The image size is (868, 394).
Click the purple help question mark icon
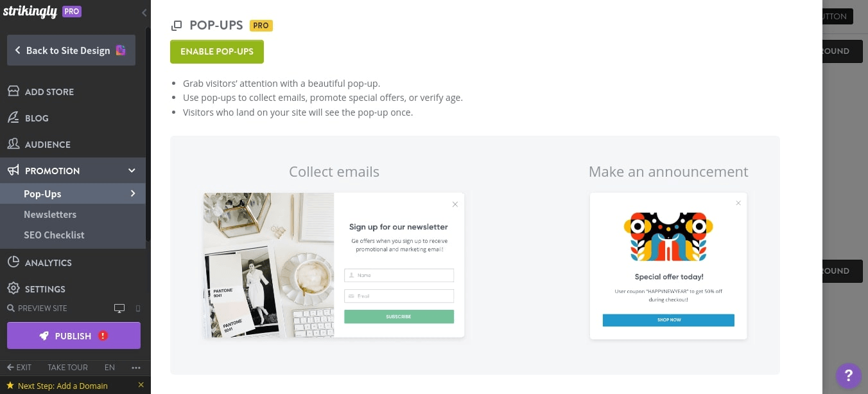(x=848, y=375)
